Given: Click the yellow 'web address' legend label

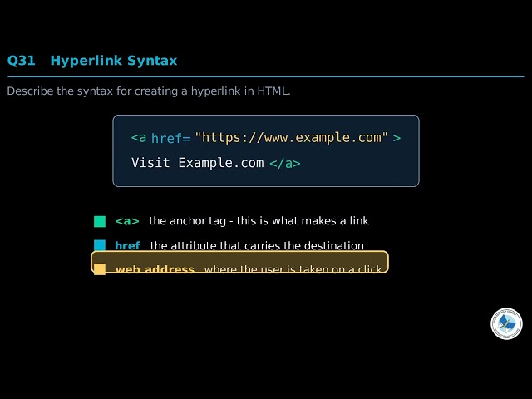Looking at the screenshot, I should (155, 269).
